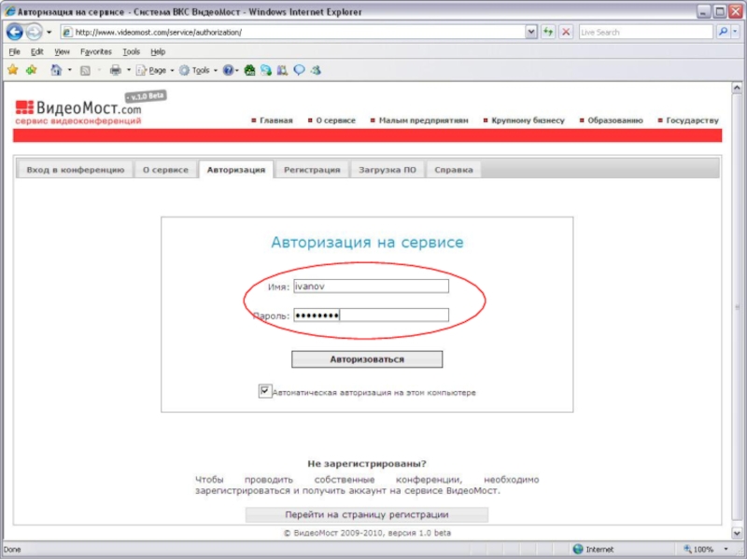Open the recent pages dropdown beside Forward
747x560 pixels.
pyautogui.click(x=49, y=33)
